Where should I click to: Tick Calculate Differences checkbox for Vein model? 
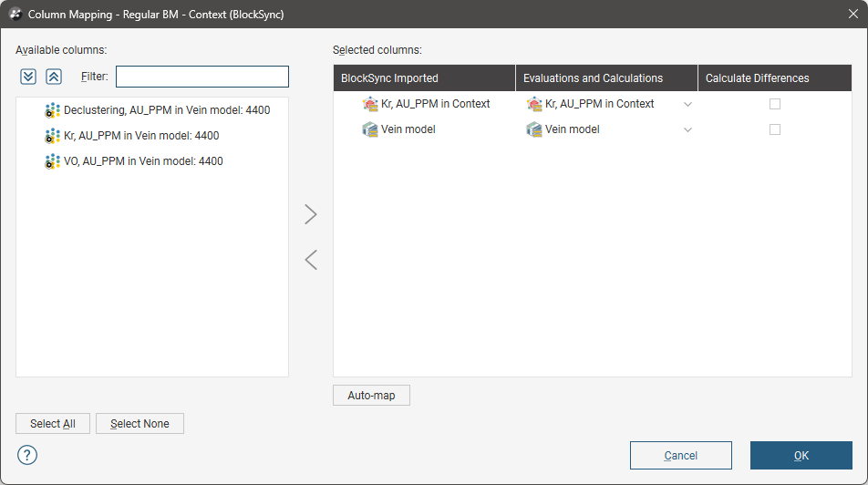tap(775, 129)
